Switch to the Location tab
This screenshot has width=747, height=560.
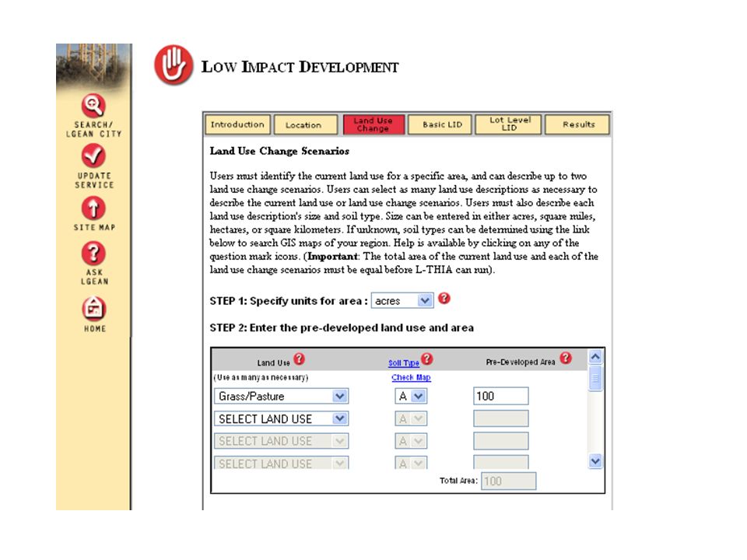[x=305, y=124]
